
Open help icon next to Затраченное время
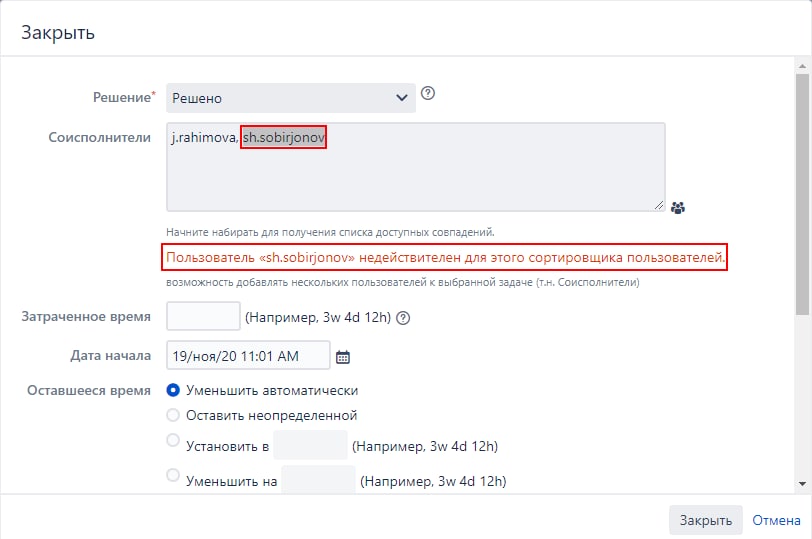pyautogui.click(x=403, y=318)
